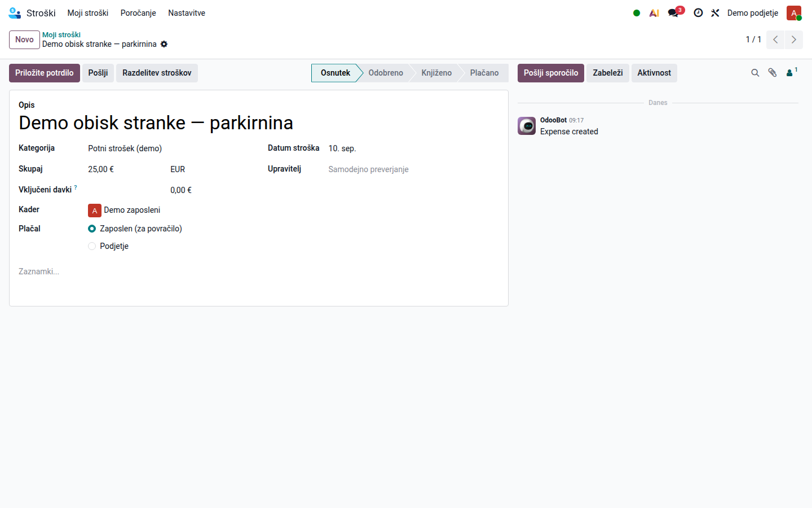Viewport: 812px width, 508px height.
Task: Click the green online status indicator
Action: [x=637, y=13]
